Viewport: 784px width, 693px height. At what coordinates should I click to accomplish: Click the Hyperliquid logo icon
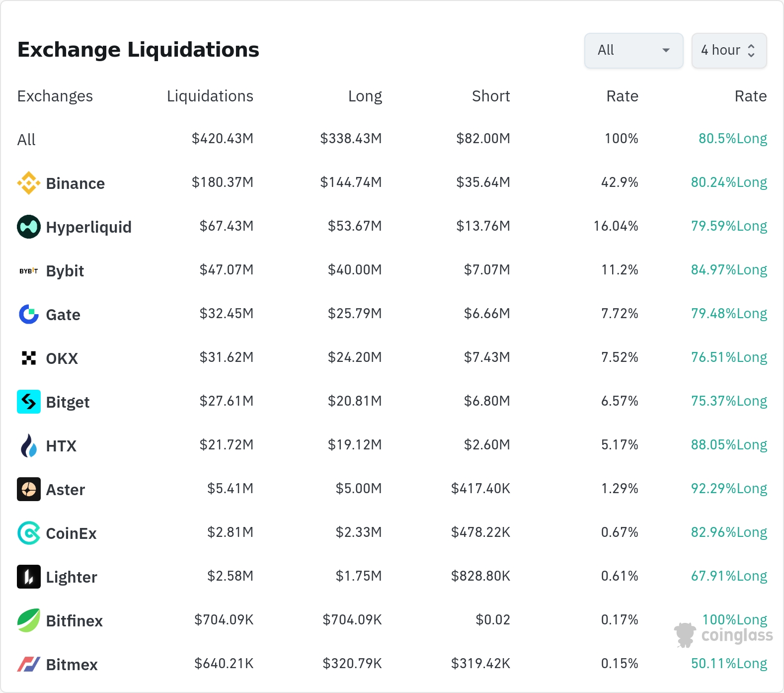[29, 227]
